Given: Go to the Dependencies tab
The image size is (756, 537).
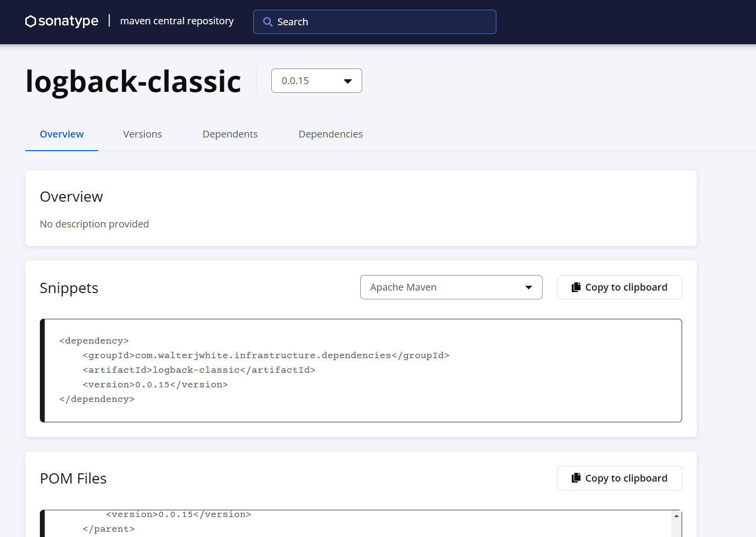Looking at the screenshot, I should 331,134.
